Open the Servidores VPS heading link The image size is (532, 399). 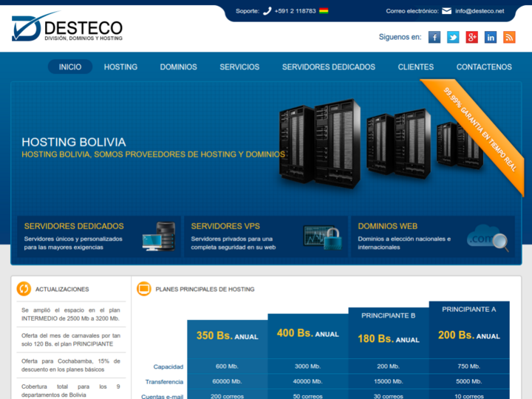pyautogui.click(x=225, y=226)
